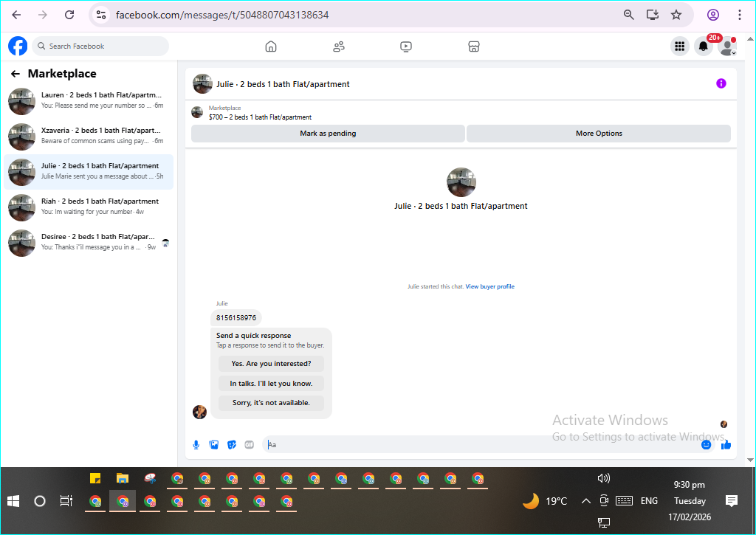This screenshot has width=756, height=535.
Task: Open Xzaveria's conversation
Action: [89, 137]
